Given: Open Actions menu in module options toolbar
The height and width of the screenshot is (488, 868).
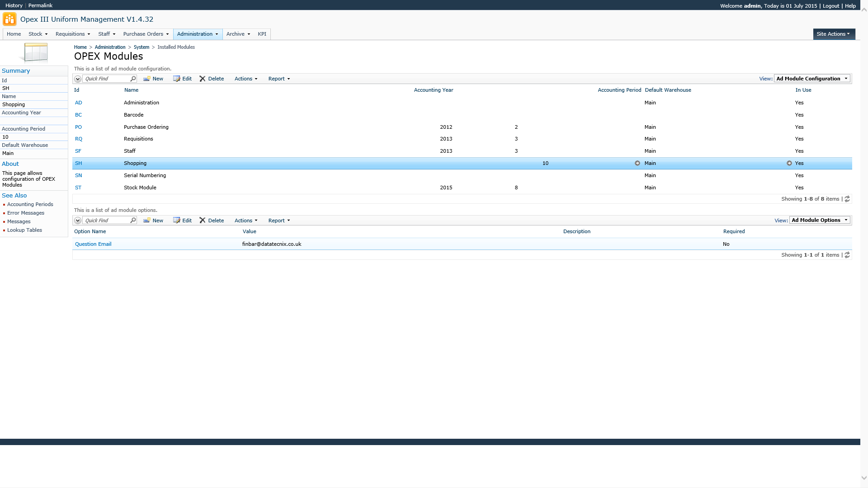Looking at the screenshot, I should pyautogui.click(x=245, y=221).
